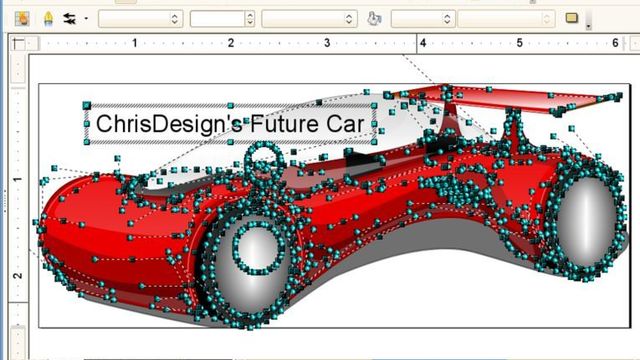This screenshot has height=360, width=640.
Task: Open the Line Style combo box
Action: click(140, 19)
